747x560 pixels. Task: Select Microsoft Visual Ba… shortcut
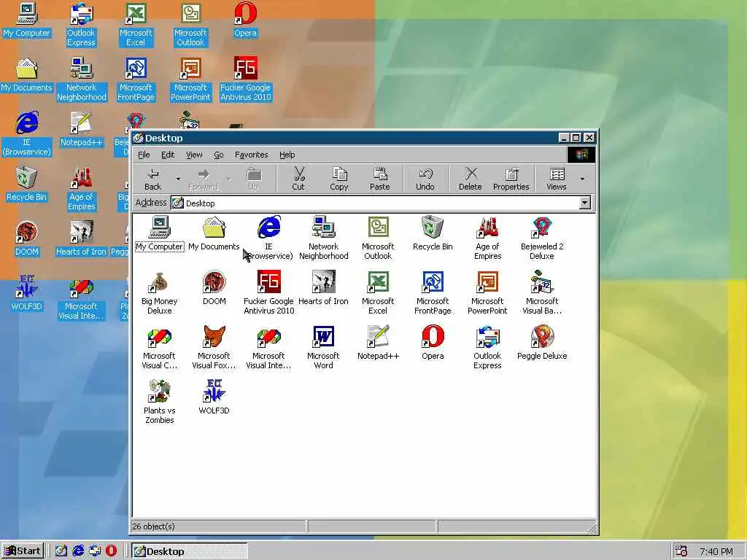[542, 293]
